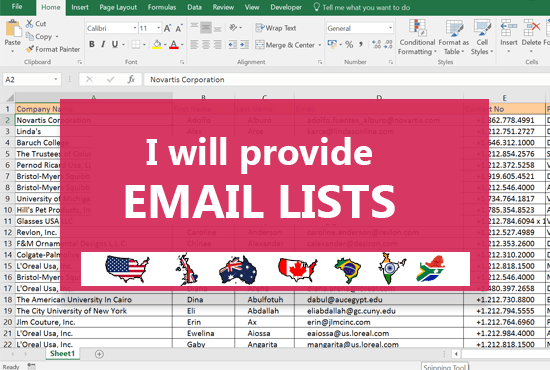The height and width of the screenshot is (370, 550).
Task: Open the Calibri font name dropdown
Action: point(135,28)
